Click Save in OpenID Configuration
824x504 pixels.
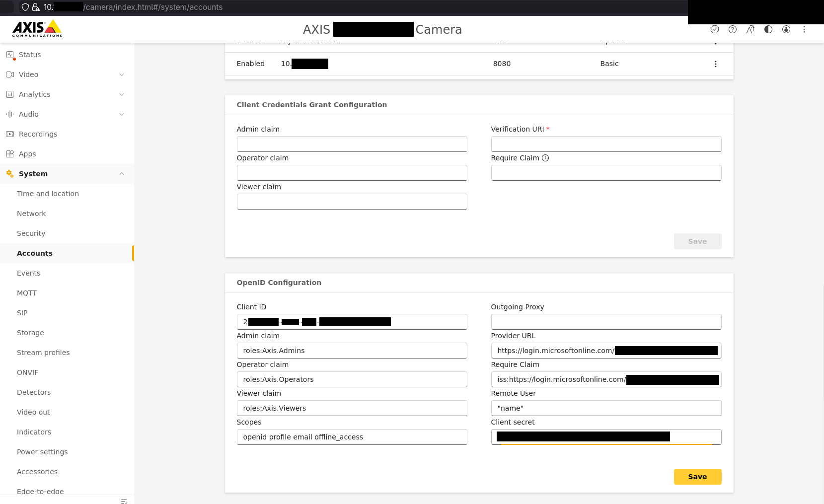click(x=697, y=477)
